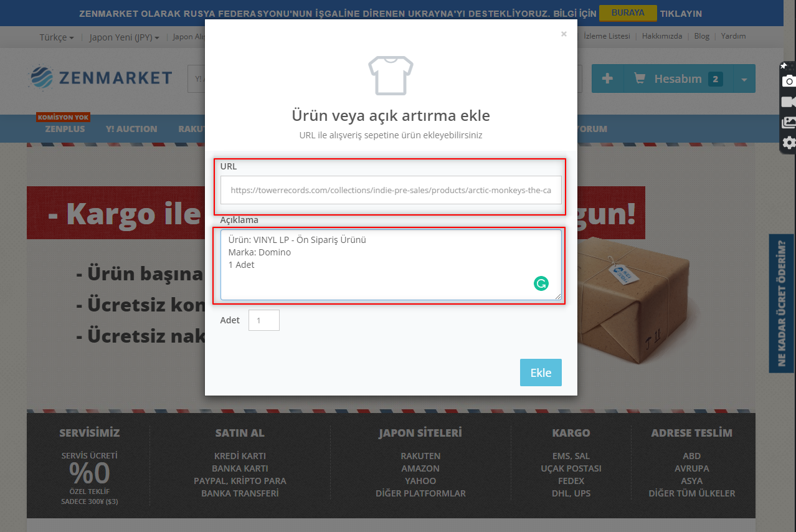Open İzleme Listesi link
796x532 pixels.
pyautogui.click(x=607, y=36)
